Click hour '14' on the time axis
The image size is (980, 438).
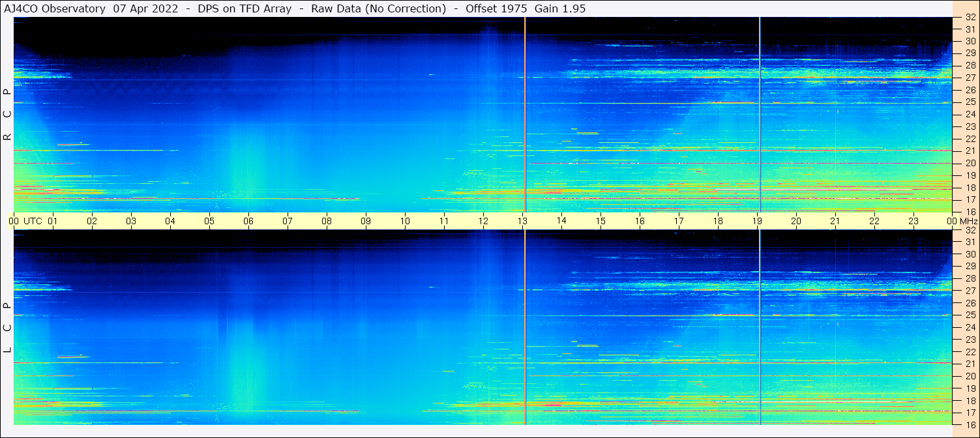click(561, 221)
